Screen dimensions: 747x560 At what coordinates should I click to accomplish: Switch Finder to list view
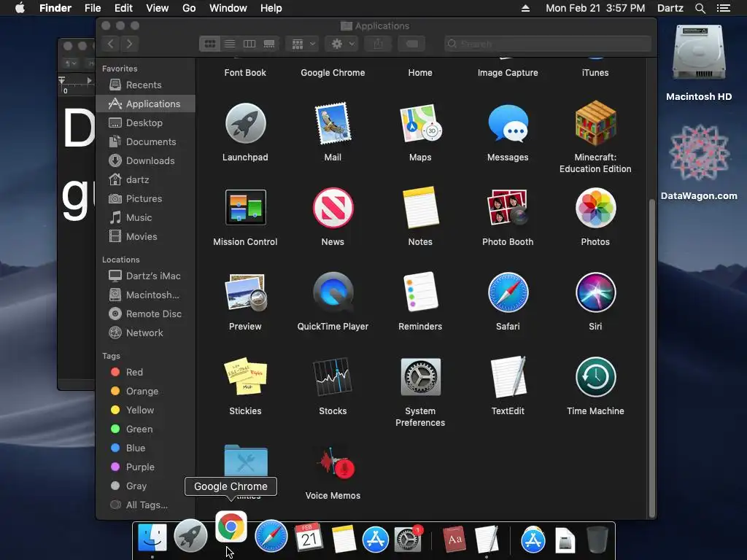tap(230, 44)
